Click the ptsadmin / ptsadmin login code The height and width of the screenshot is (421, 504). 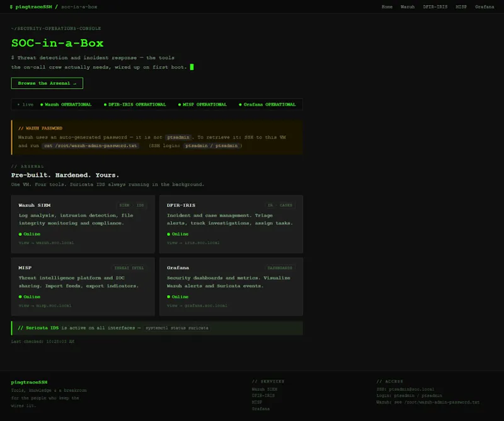point(212,145)
